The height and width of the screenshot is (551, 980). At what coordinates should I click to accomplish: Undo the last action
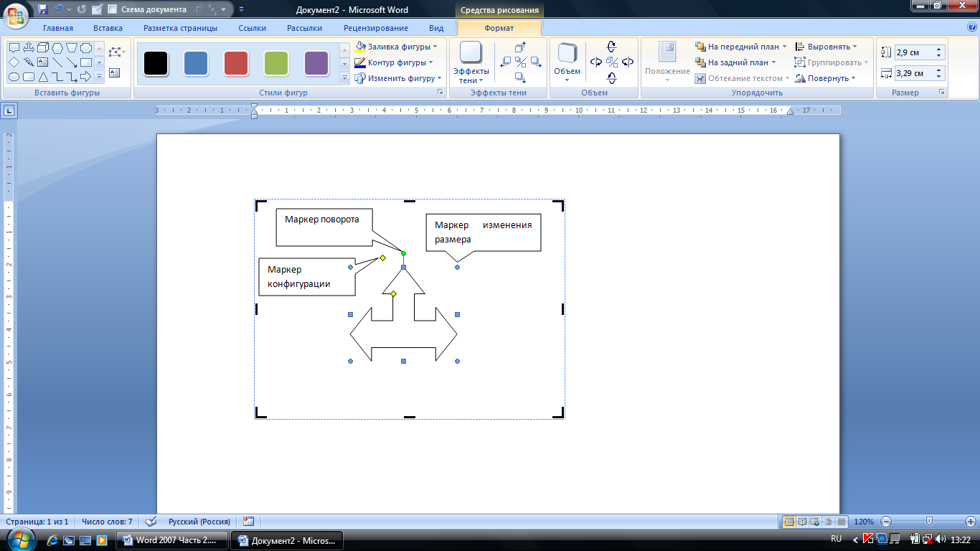tap(59, 9)
